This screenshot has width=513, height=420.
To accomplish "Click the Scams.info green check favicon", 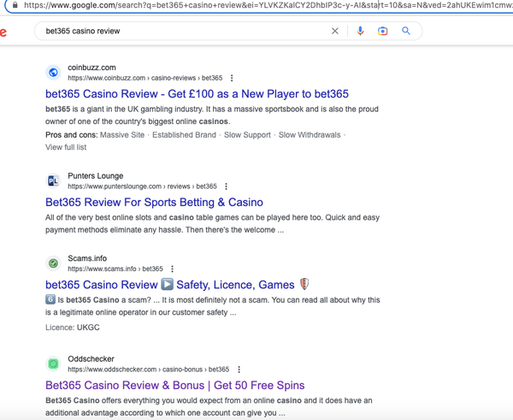I will pyautogui.click(x=53, y=263).
